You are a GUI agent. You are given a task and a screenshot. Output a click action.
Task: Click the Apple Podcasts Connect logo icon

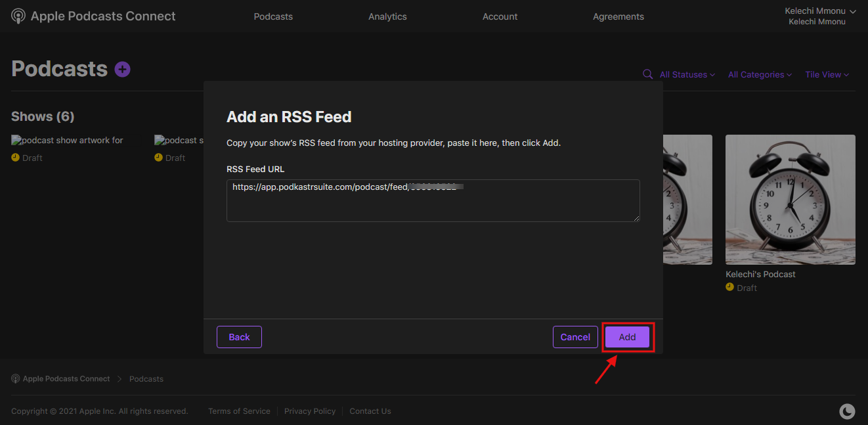click(18, 16)
